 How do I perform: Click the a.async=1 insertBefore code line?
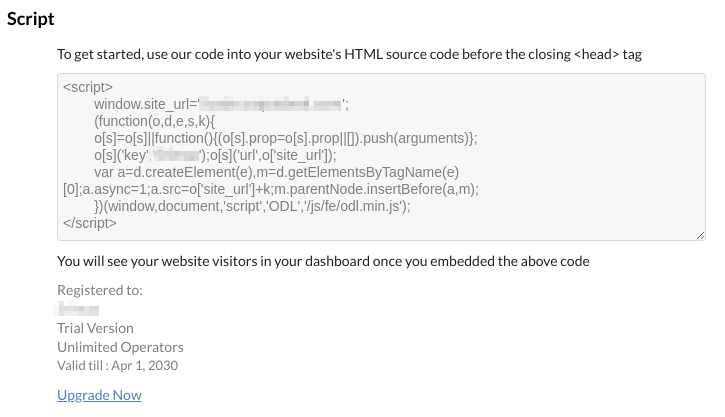(x=271, y=190)
